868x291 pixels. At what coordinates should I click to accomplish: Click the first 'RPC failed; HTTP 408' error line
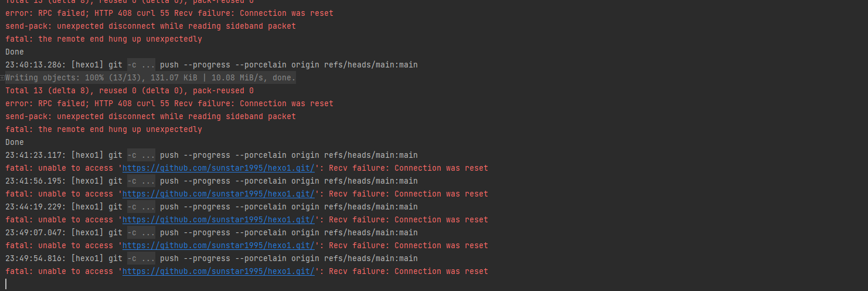[x=169, y=13]
